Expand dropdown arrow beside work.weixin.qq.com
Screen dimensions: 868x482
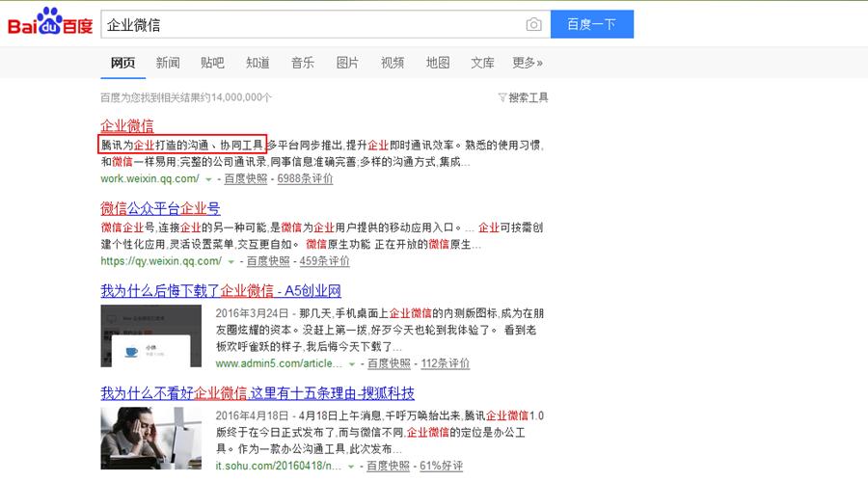coord(208,179)
